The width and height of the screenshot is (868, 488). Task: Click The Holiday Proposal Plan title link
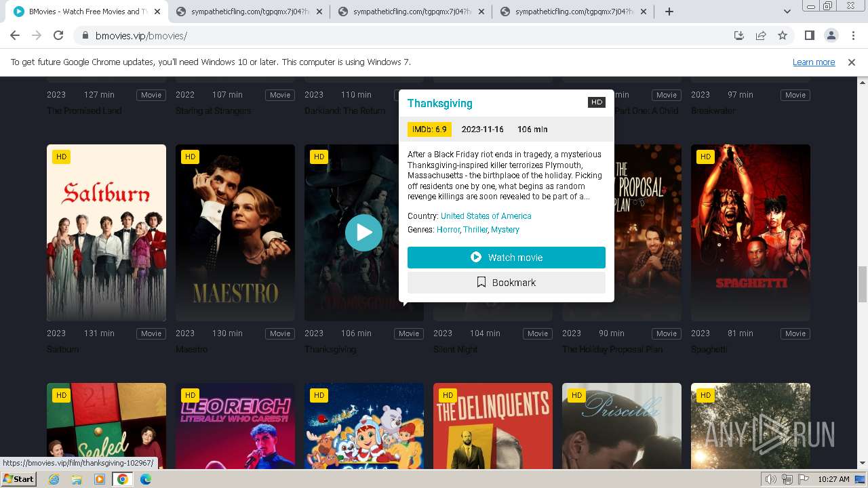point(612,350)
